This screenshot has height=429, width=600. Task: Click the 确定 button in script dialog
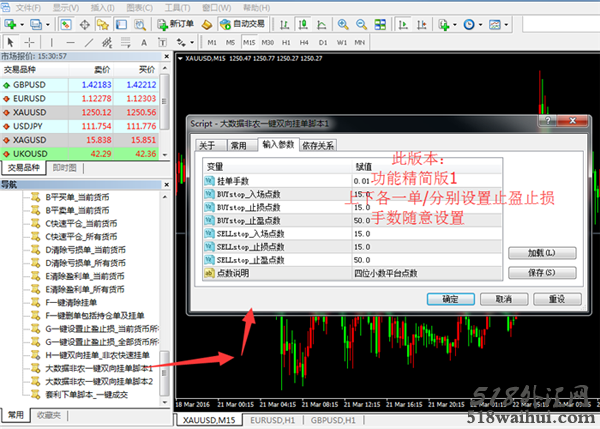(449, 298)
